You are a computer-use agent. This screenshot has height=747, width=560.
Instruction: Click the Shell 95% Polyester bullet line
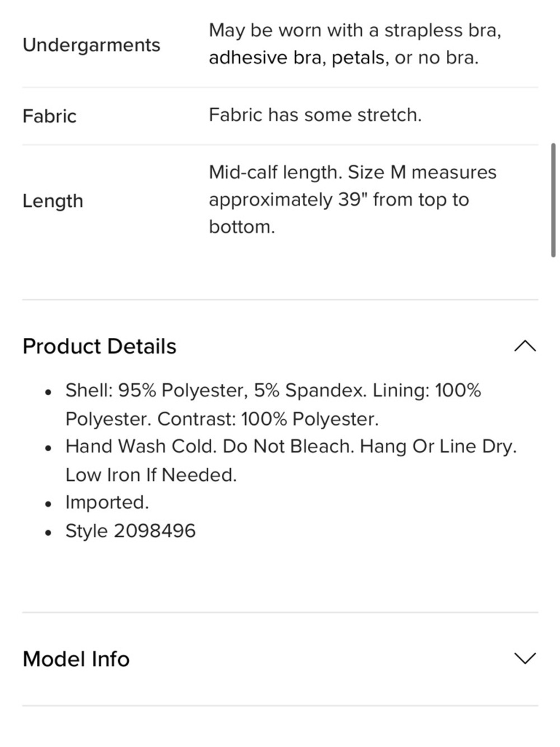[x=273, y=390]
